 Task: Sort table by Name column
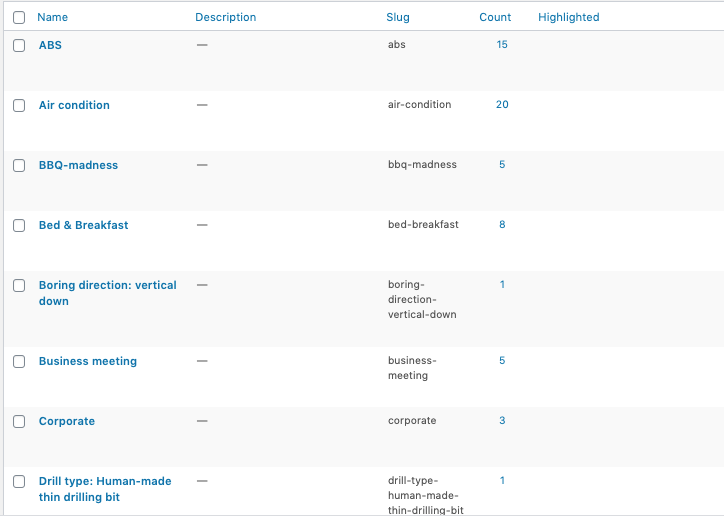click(52, 17)
